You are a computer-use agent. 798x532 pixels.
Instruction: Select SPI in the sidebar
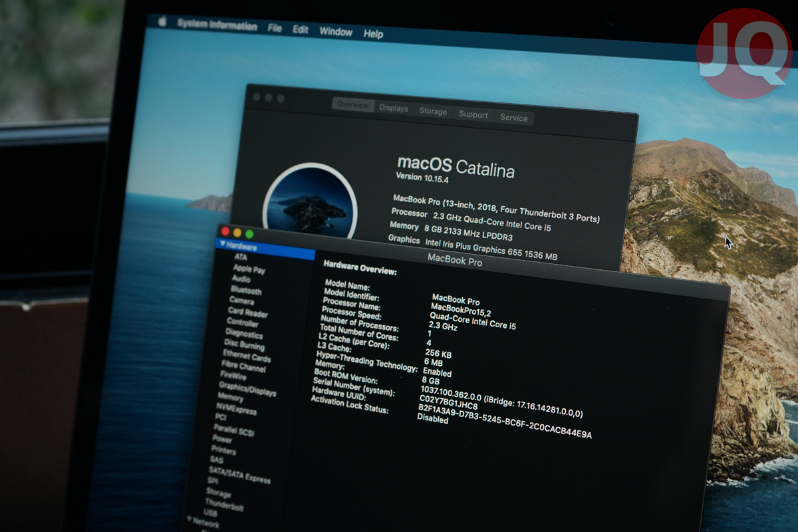pos(213,481)
